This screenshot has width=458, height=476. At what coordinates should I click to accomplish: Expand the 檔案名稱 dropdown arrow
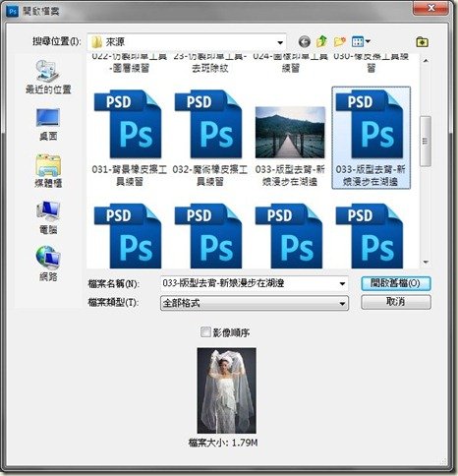click(342, 283)
